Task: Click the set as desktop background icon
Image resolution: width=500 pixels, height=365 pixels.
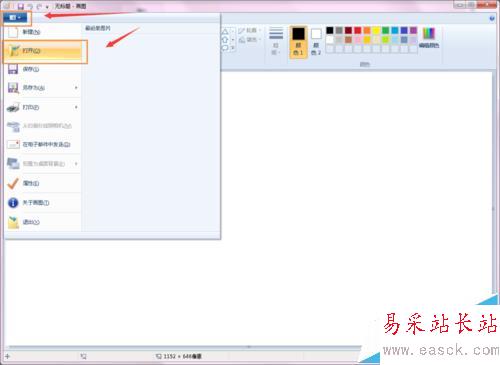Action: point(13,164)
